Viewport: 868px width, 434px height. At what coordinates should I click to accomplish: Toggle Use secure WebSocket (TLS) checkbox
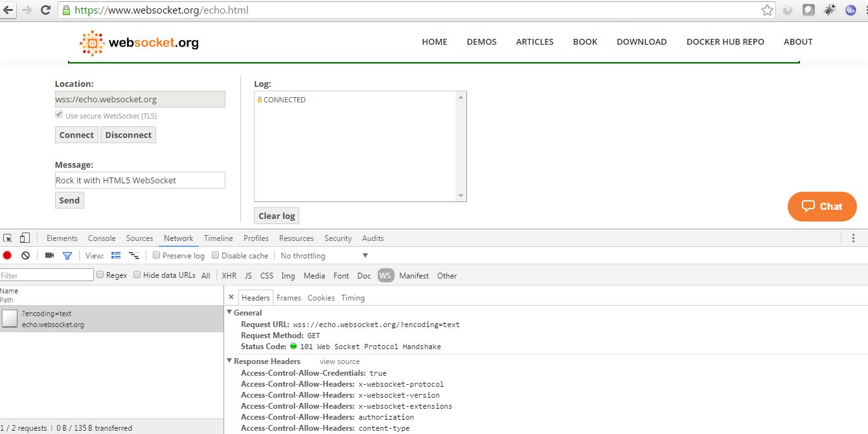pos(59,115)
